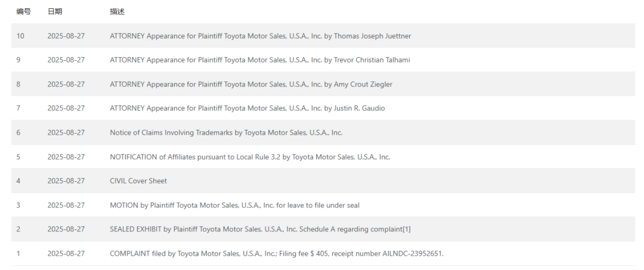
Task: Open Amy Crout Ziegler attorney appearance entry
Action: click(250, 84)
